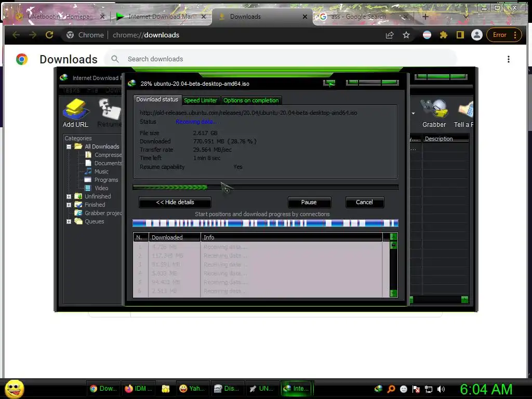532x399 pixels.
Task: Go forward in Chrome
Action: point(33,35)
